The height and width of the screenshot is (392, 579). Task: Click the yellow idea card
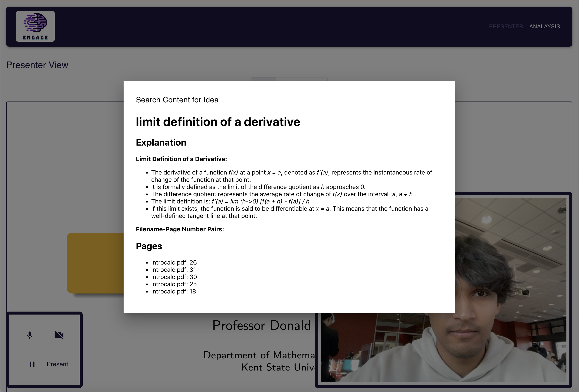95,263
